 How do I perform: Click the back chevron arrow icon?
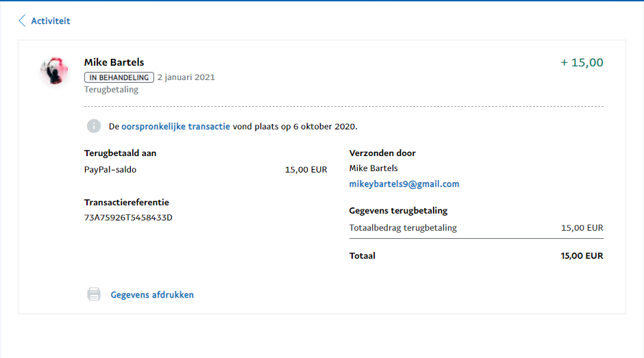pyautogui.click(x=23, y=21)
